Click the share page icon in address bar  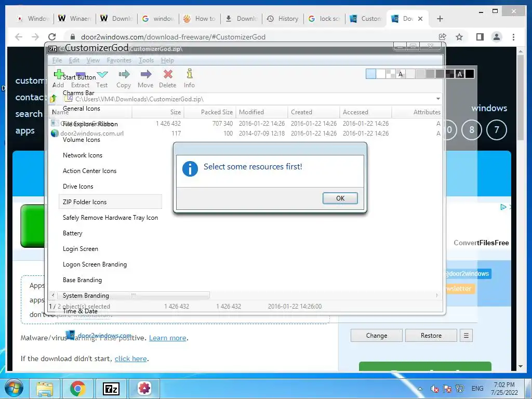(442, 37)
